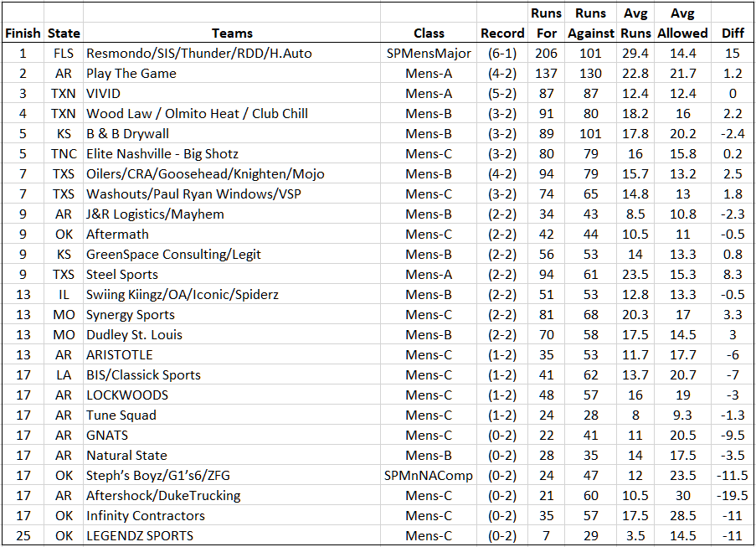Select runs against value '130'
This screenshot has height=547, width=756.
[590, 74]
